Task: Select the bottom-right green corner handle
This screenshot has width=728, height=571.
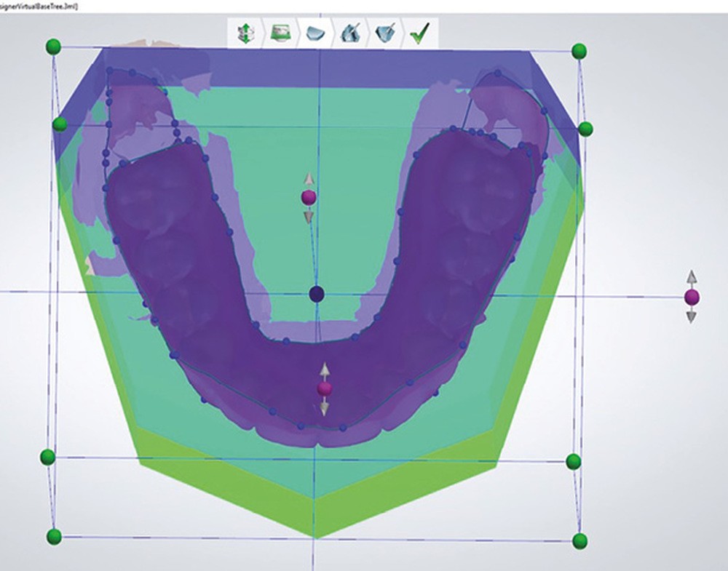Action: click(x=579, y=540)
